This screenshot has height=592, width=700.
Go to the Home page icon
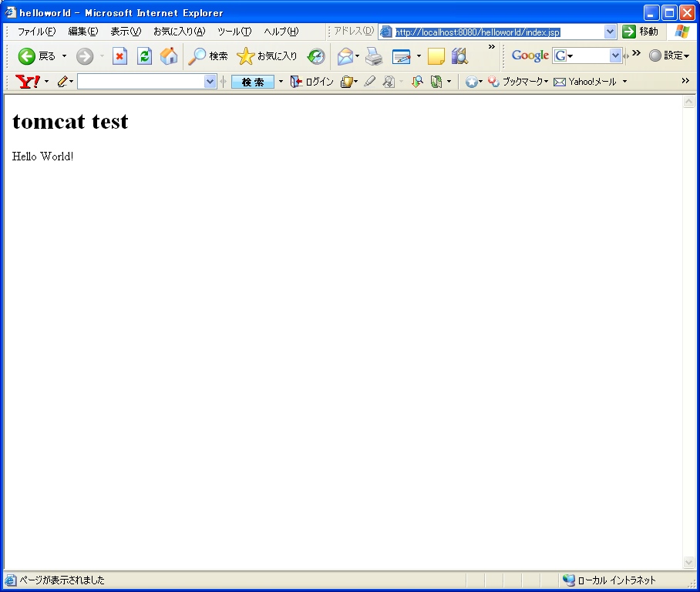point(169,56)
